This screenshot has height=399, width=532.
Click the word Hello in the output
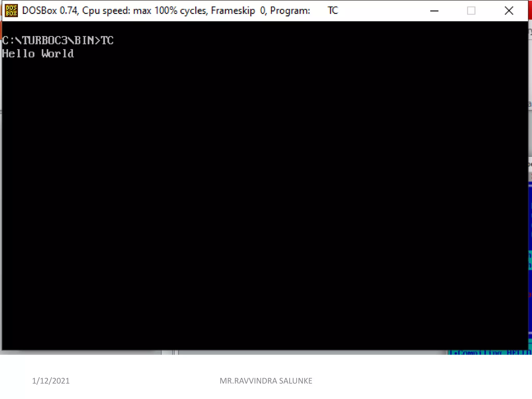coord(18,54)
